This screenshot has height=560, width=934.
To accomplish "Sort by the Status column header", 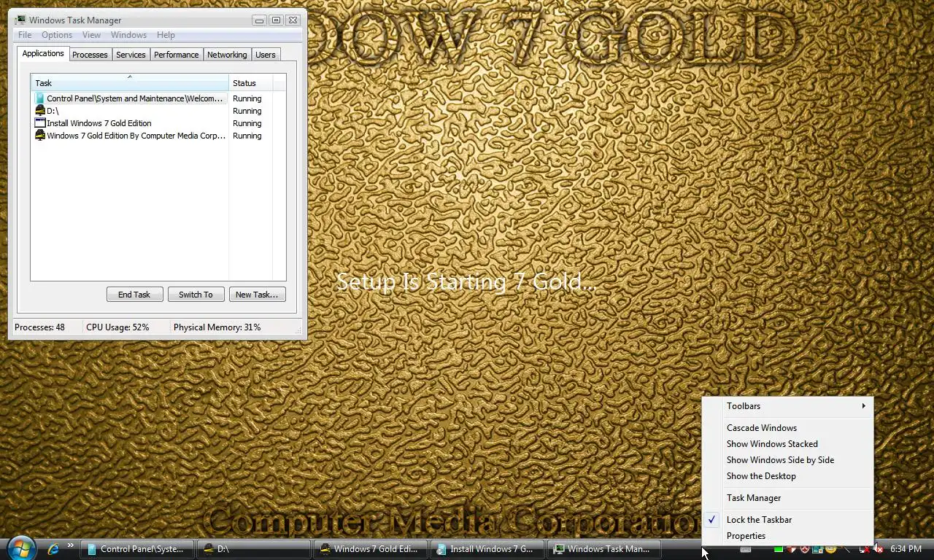I will pyautogui.click(x=250, y=82).
